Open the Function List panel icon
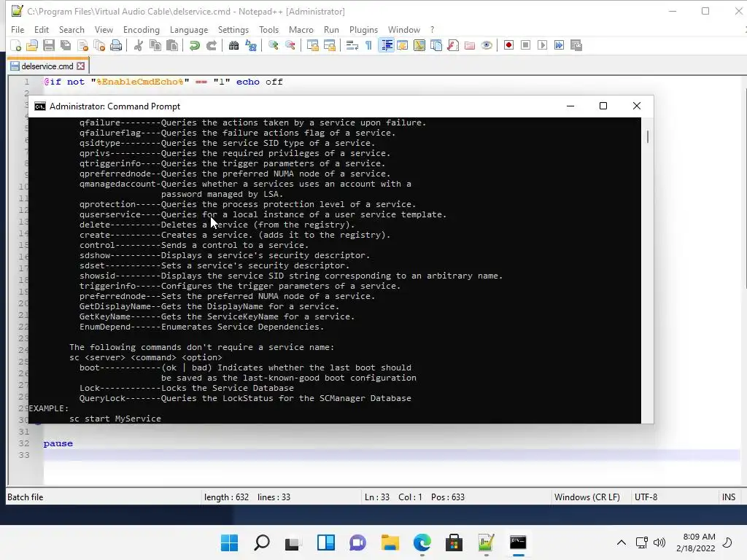Viewport: 747px width, 560px height. [453, 45]
